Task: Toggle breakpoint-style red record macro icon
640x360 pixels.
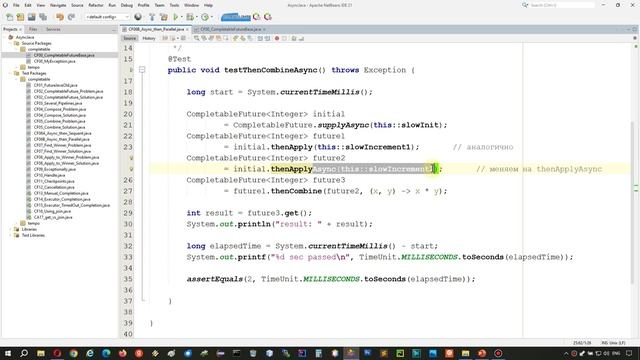Action: 277,38
